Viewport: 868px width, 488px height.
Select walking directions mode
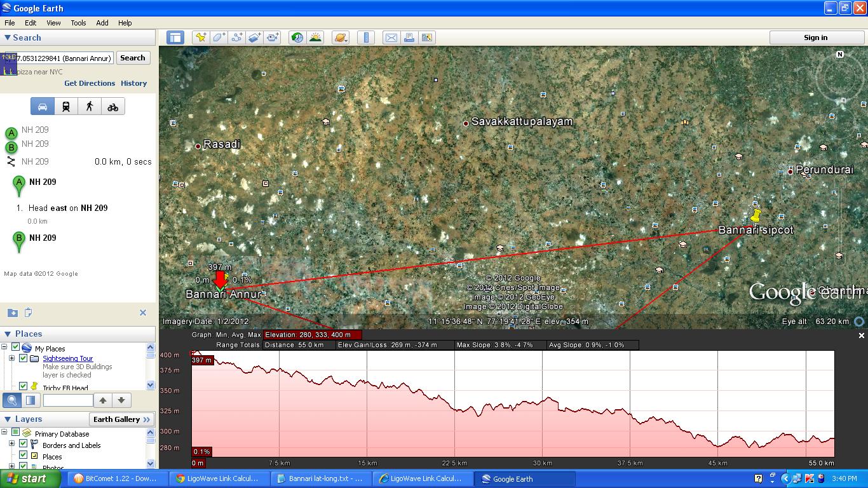[90, 107]
